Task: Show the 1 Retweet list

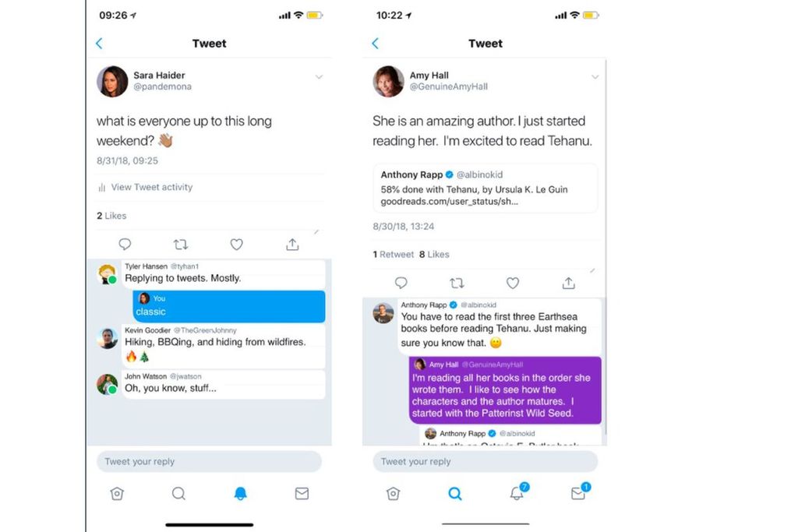Action: pyautogui.click(x=393, y=254)
